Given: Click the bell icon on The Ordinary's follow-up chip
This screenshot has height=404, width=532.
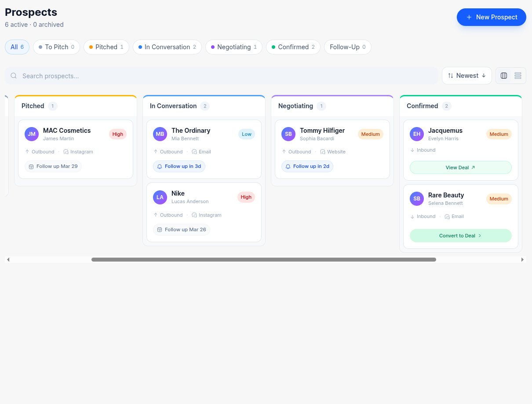Looking at the screenshot, I should [159, 166].
